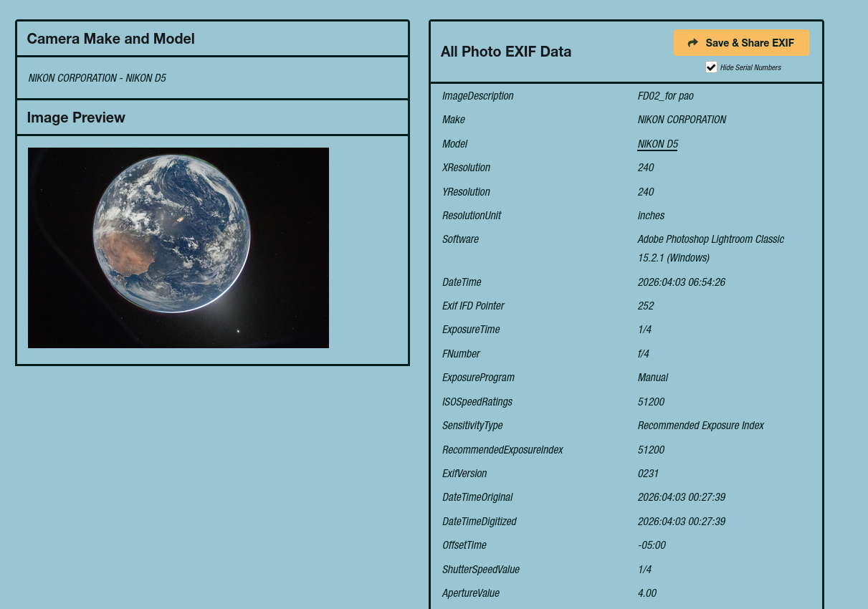Click the 'NIKON CORPORATION - NIKON D5' text
Screen dimensions: 868x609
coord(97,78)
